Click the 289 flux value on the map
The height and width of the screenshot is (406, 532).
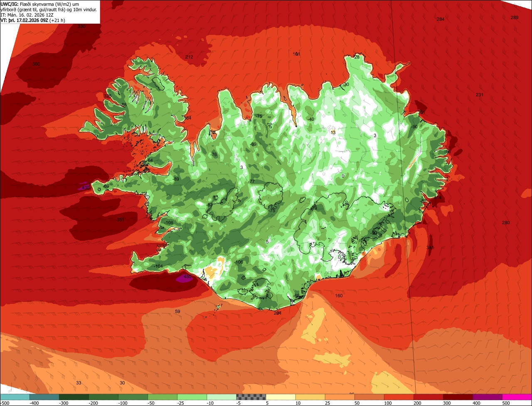[x=515, y=17]
